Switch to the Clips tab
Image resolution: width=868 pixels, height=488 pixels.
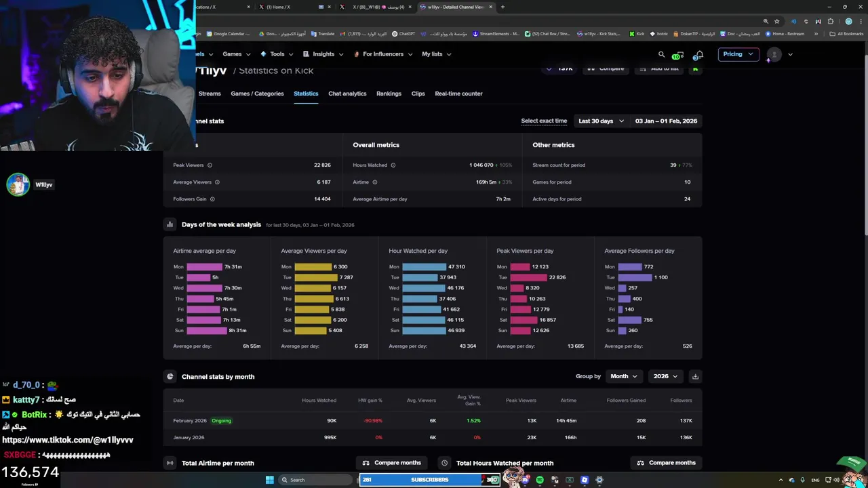pyautogui.click(x=418, y=94)
